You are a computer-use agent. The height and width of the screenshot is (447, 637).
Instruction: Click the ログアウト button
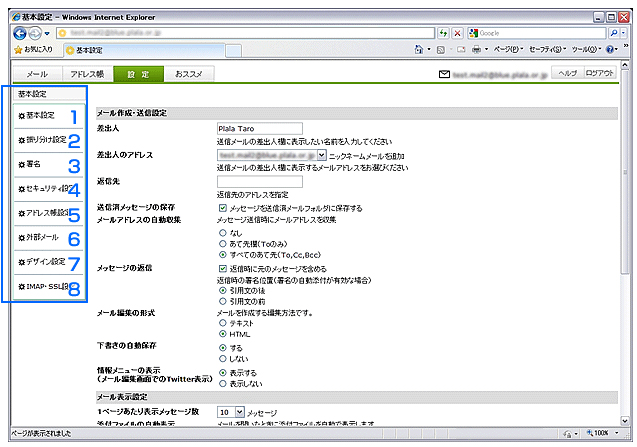(x=599, y=74)
